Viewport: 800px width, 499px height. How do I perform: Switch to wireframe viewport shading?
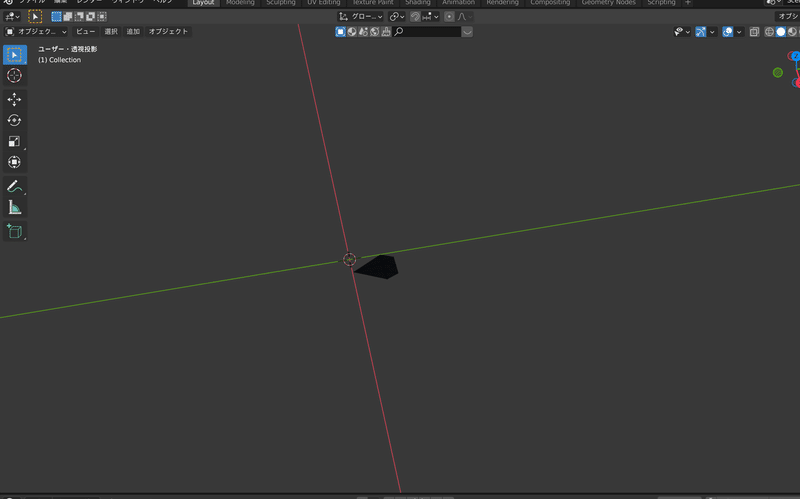pos(769,32)
